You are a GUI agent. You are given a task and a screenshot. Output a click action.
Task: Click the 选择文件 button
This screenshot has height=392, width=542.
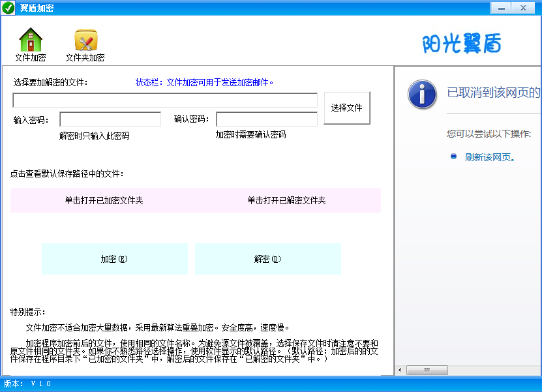346,107
